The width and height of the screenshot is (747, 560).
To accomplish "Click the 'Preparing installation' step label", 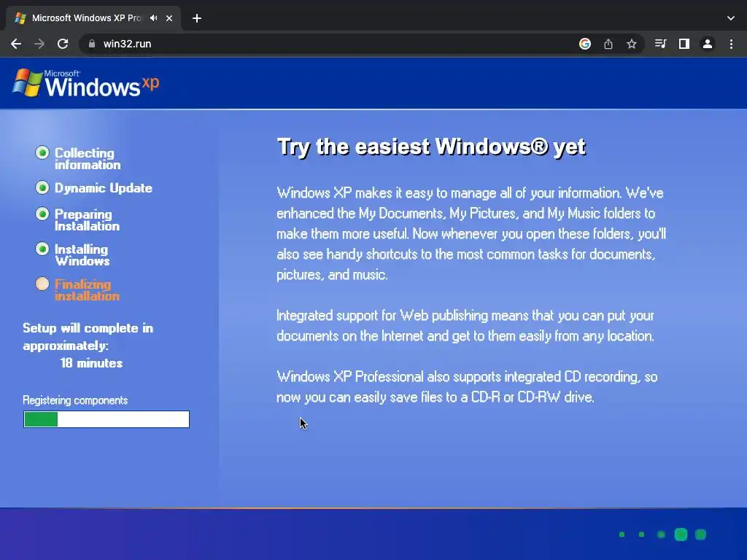I will pyautogui.click(x=87, y=219).
